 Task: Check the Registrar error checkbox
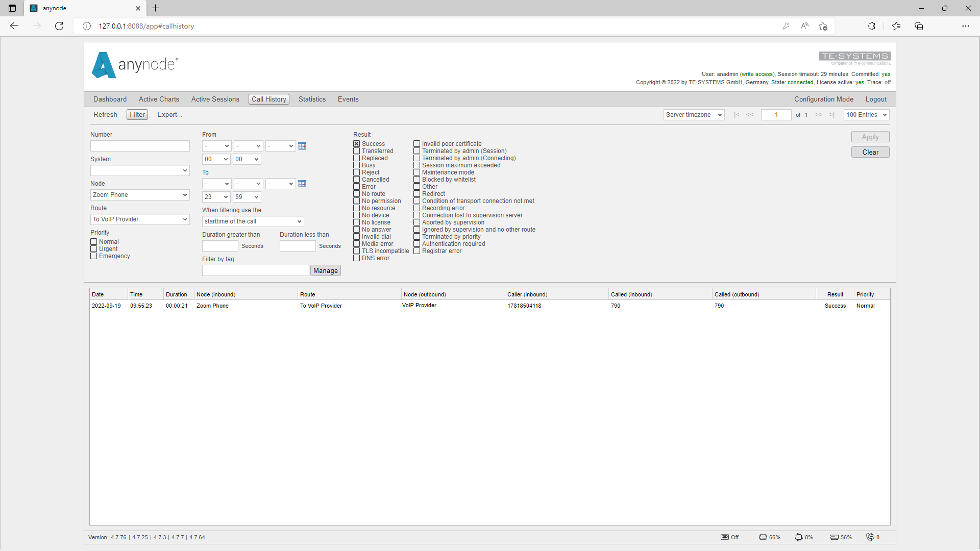point(416,251)
